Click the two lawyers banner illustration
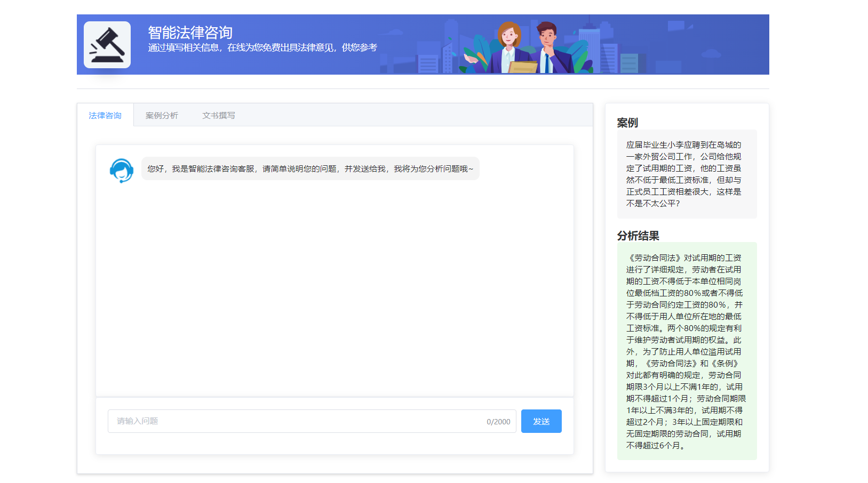Viewport: 868px width, 483px height. (527, 47)
